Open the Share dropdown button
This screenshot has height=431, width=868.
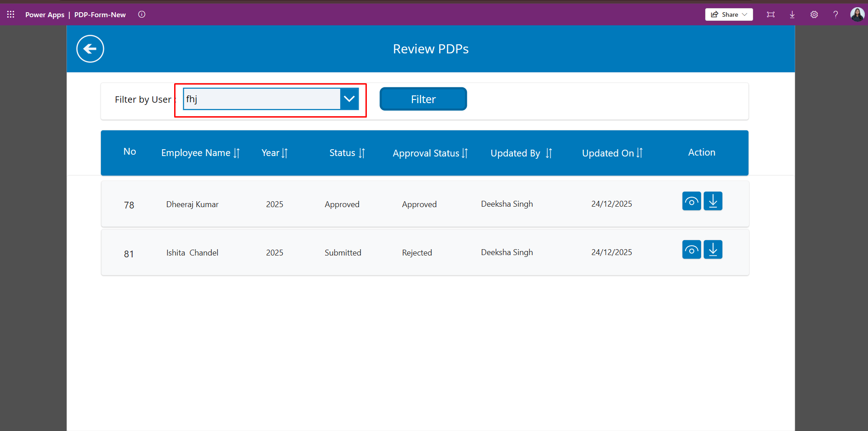[729, 14]
